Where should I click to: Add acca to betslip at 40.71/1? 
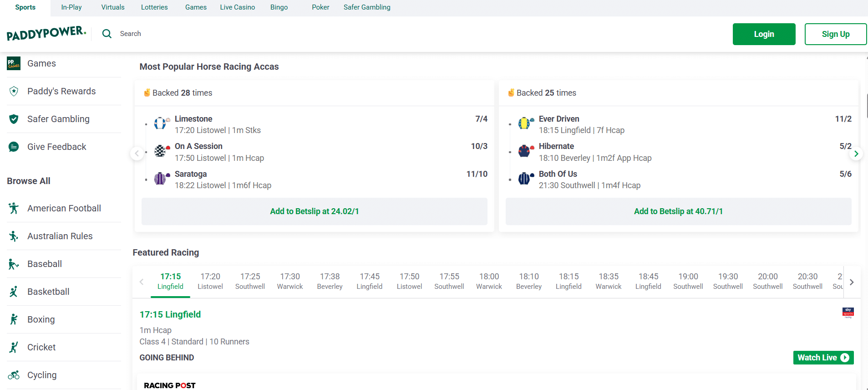(678, 211)
